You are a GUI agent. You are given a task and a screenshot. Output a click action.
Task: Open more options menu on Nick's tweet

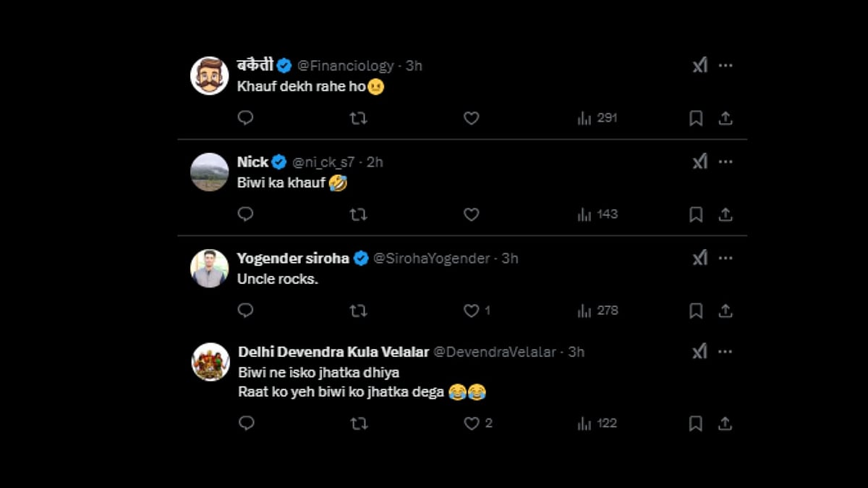pos(726,161)
